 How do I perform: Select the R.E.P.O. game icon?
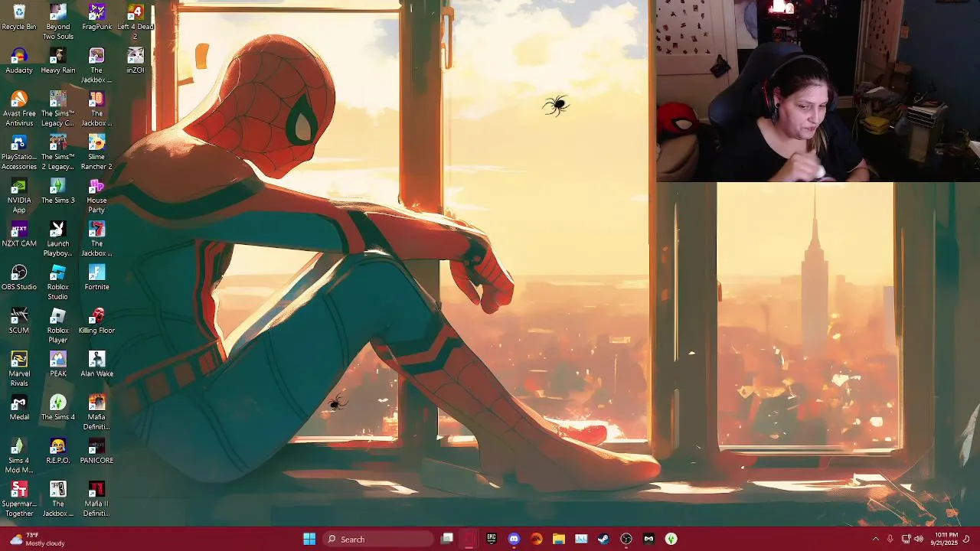tap(58, 451)
